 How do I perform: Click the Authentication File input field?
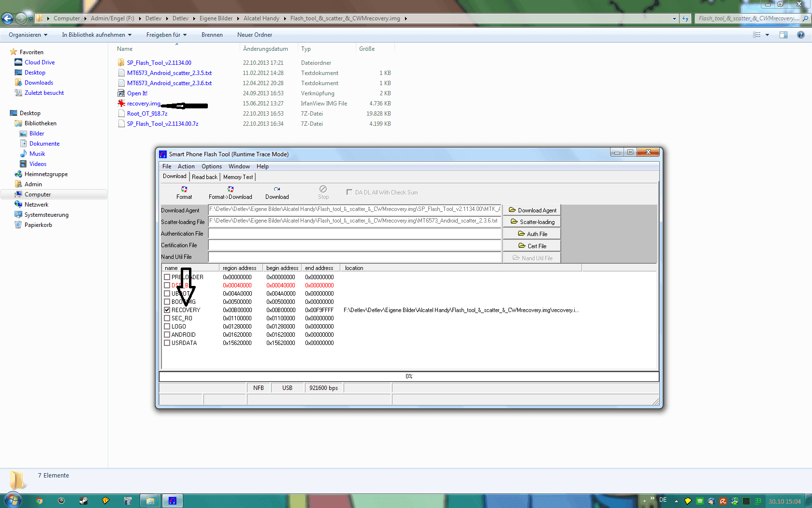coord(355,233)
